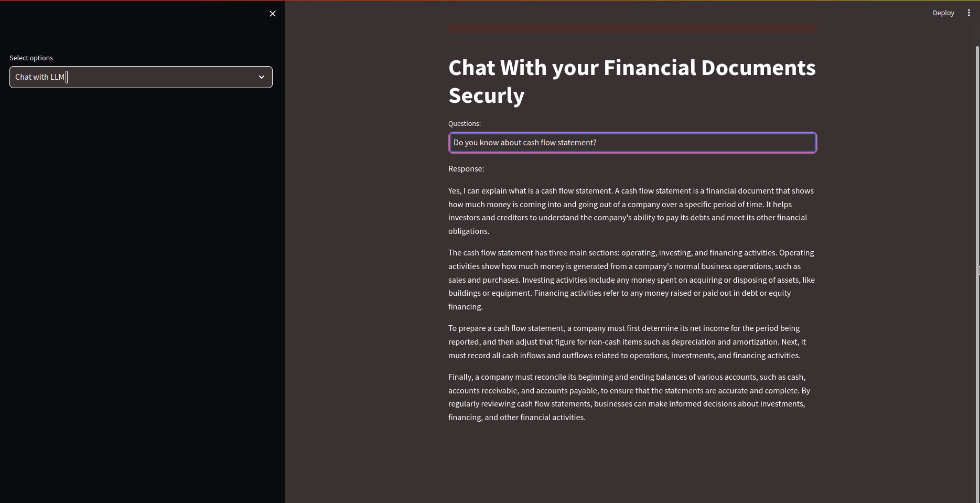Open the 'Chat with LLM' select box
The height and width of the screenshot is (503, 980).
tap(141, 77)
